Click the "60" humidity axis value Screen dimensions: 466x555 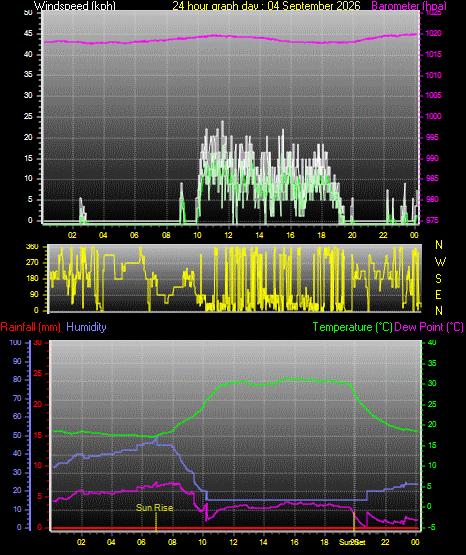tap(17, 416)
